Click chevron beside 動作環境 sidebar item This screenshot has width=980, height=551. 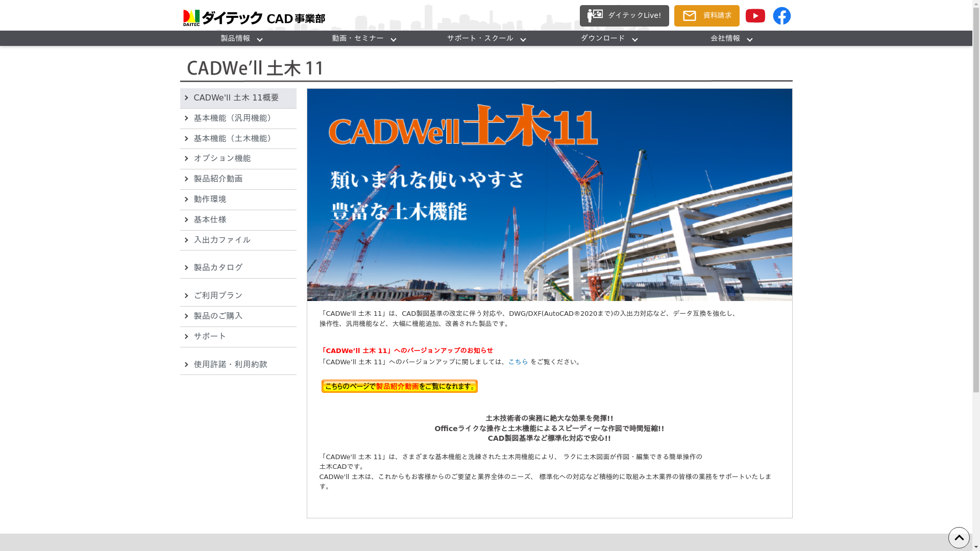(186, 199)
